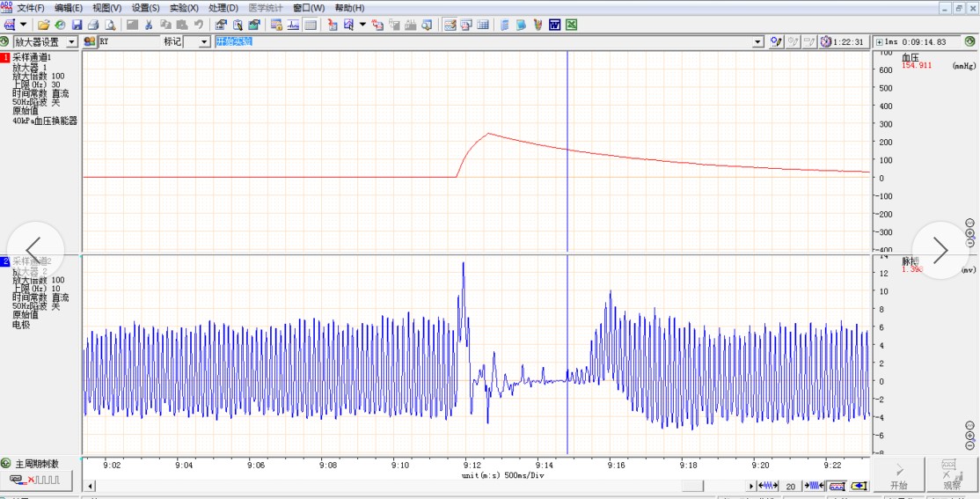The width and height of the screenshot is (980, 499).
Task: Open the Word export icon
Action: [554, 25]
